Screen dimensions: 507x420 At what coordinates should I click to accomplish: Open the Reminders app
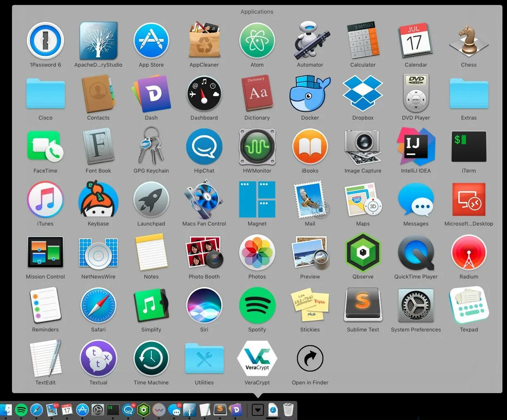[45, 306]
